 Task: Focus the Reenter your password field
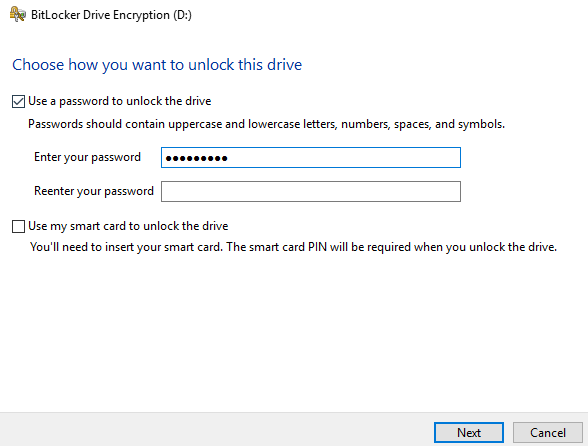[311, 192]
